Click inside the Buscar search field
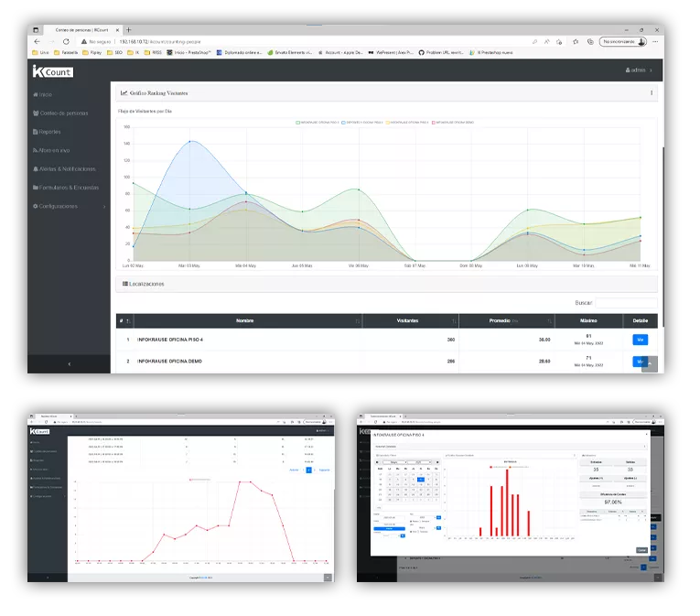The width and height of the screenshot is (700, 616). pos(626,302)
